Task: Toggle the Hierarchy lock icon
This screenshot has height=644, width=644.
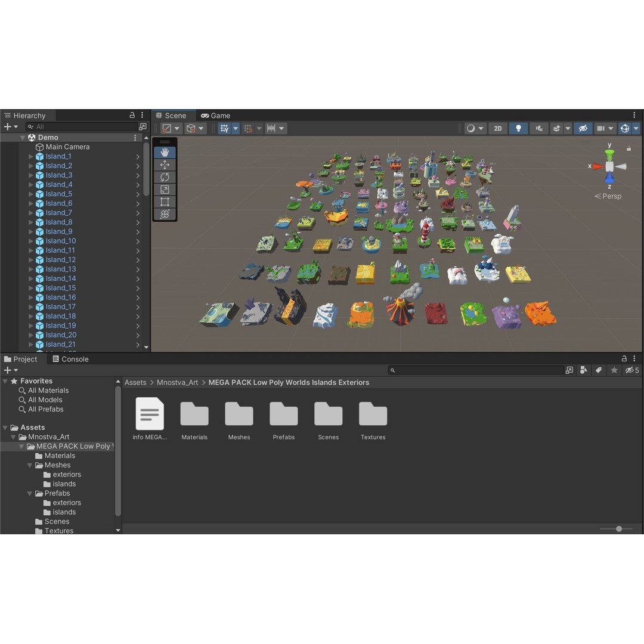Action: (132, 115)
